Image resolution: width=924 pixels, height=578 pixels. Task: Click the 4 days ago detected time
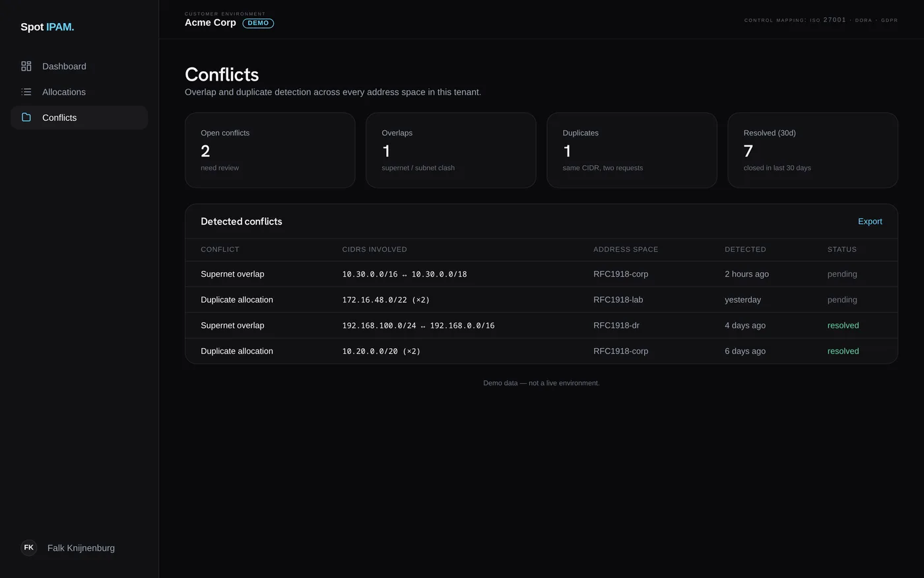[745, 326]
